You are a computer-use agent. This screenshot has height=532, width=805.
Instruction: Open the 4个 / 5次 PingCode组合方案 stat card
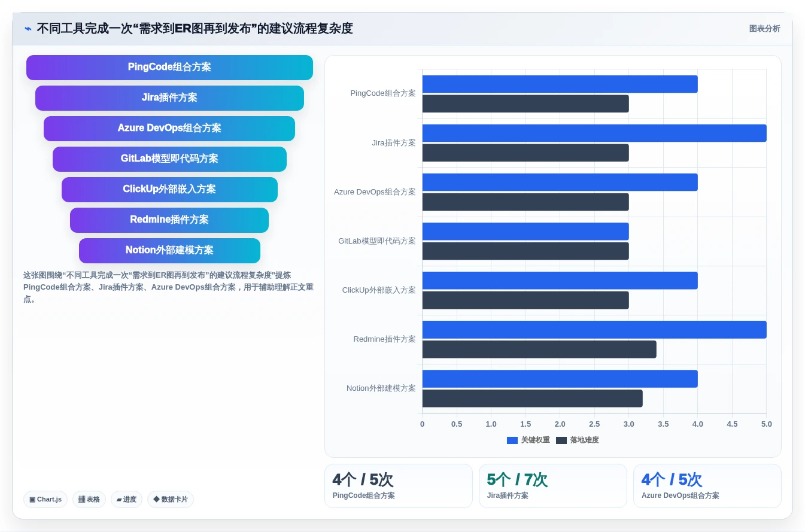(399, 486)
